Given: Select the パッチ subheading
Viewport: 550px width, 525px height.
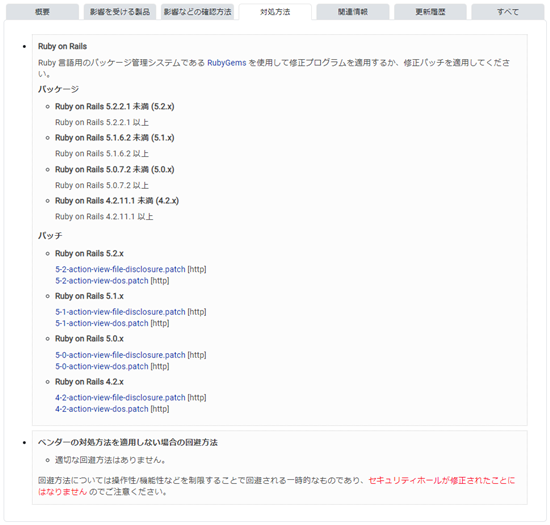Looking at the screenshot, I should tap(50, 236).
